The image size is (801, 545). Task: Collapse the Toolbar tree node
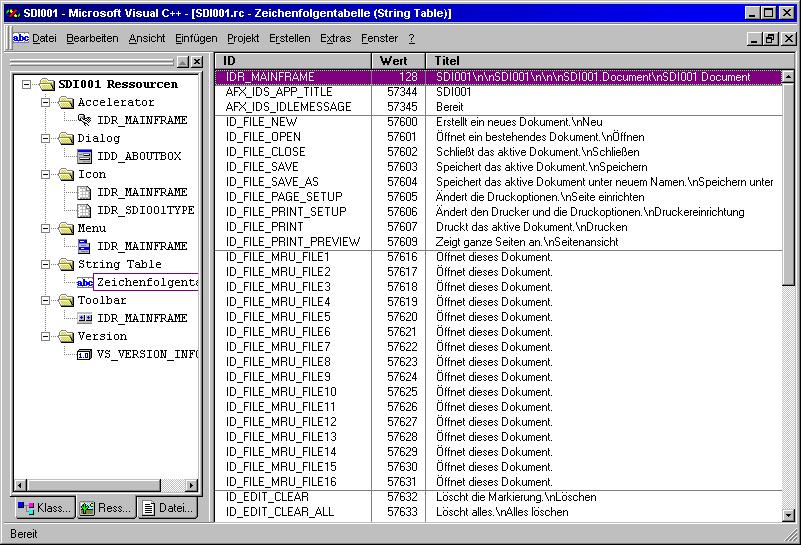45,300
